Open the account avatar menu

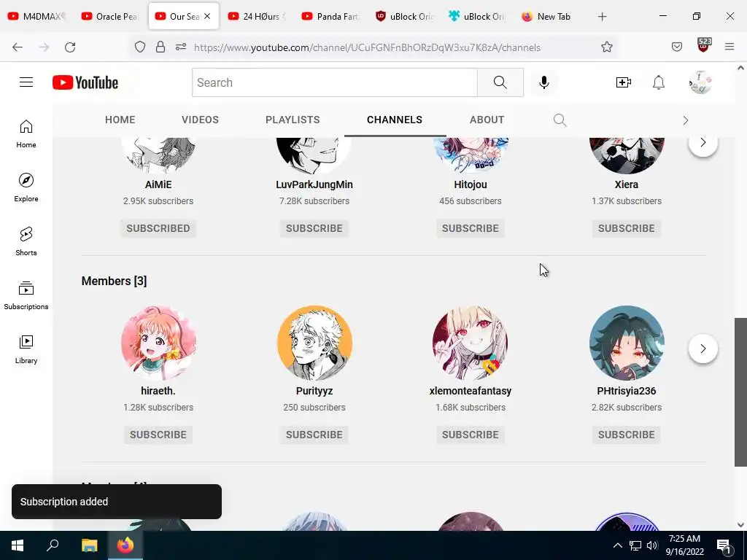(700, 82)
